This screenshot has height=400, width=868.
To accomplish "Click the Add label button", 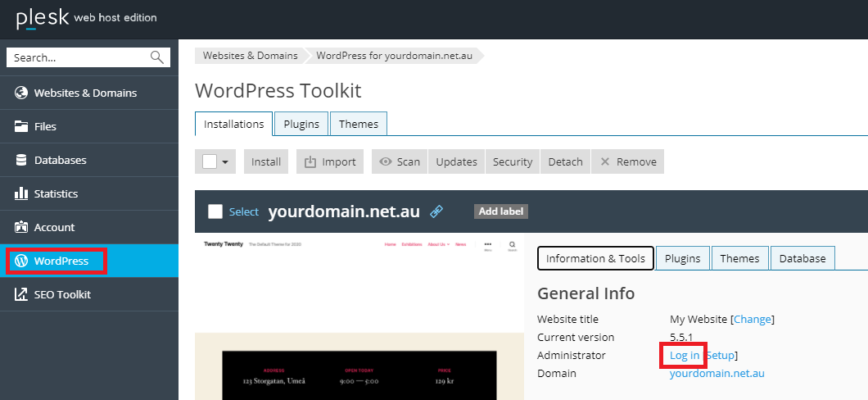I will [501, 211].
